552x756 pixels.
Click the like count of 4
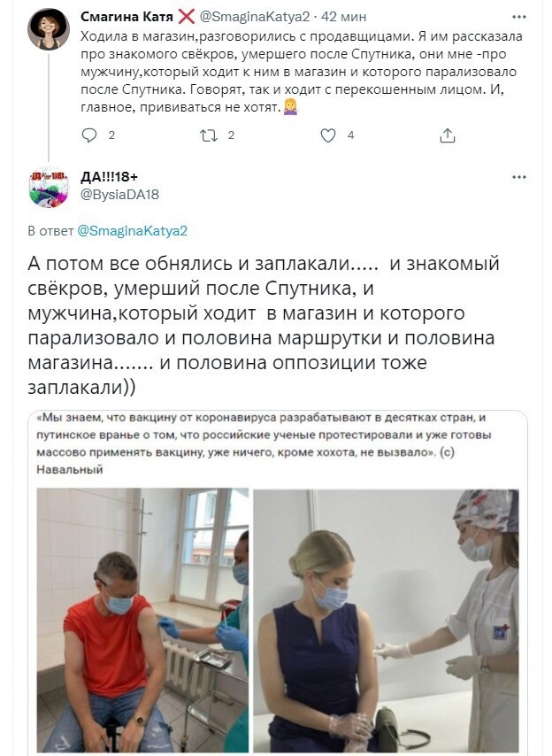pyautogui.click(x=350, y=135)
